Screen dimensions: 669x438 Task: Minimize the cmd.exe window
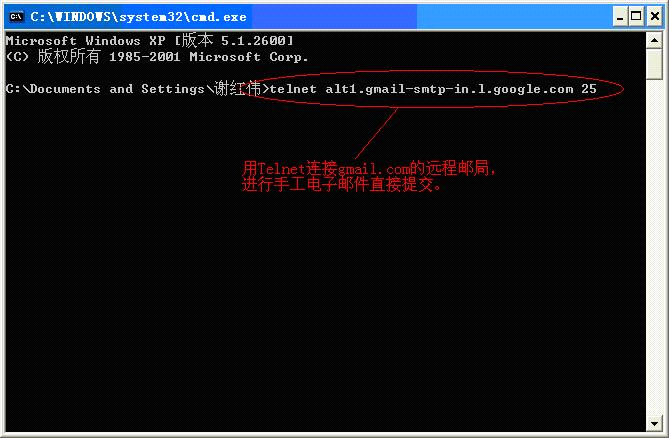tap(620, 17)
